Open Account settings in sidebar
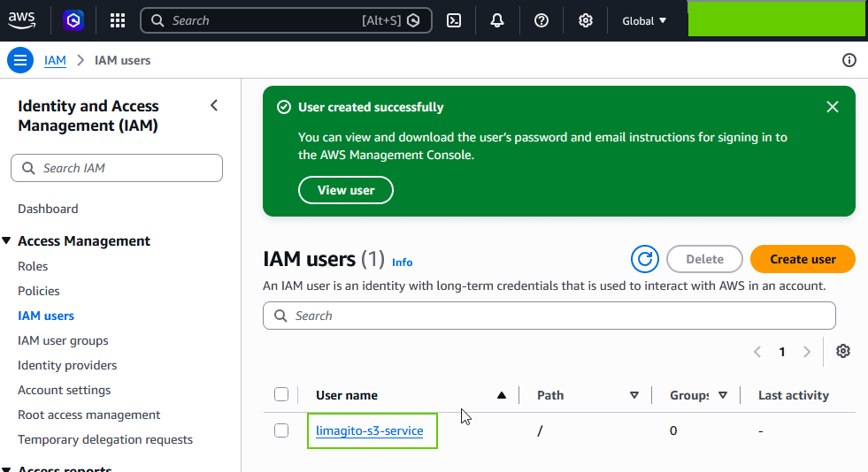Viewport: 868px width, 472px height. [65, 390]
